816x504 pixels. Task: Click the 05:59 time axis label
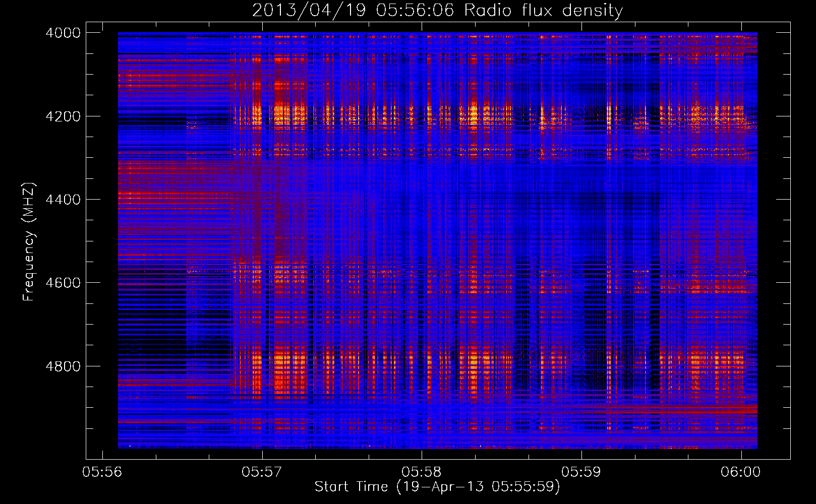pyautogui.click(x=581, y=472)
